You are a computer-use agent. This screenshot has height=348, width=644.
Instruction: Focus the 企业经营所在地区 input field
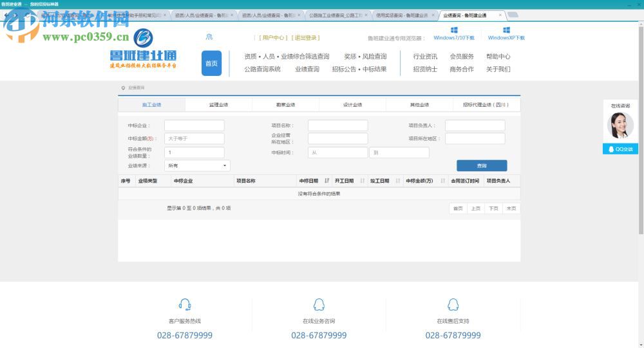pyautogui.click(x=337, y=138)
